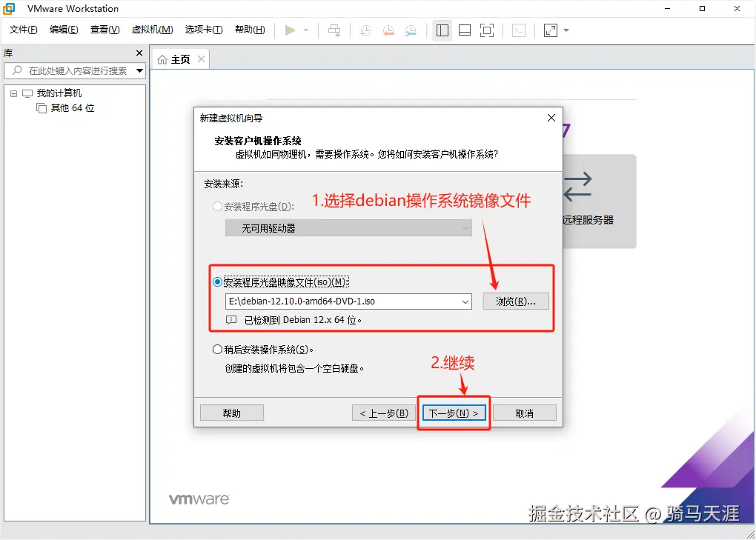Open the stretch display dropdown arrow
This screenshot has width=756, height=540.
point(566,30)
